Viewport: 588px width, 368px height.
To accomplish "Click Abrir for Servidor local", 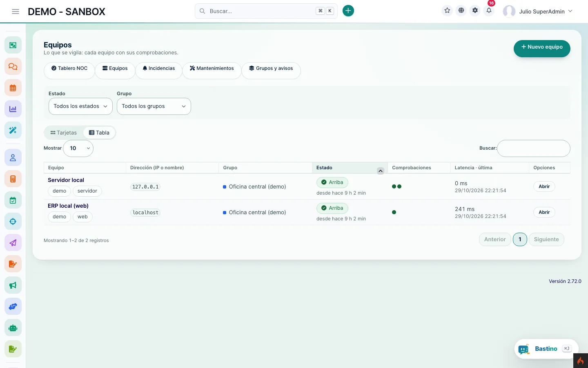I will (x=544, y=186).
